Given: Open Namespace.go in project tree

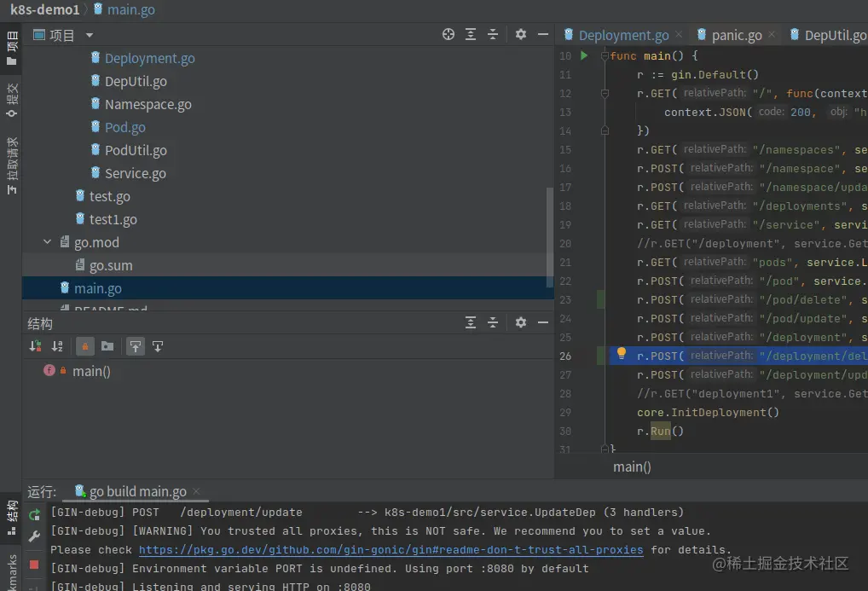Looking at the screenshot, I should tap(148, 105).
